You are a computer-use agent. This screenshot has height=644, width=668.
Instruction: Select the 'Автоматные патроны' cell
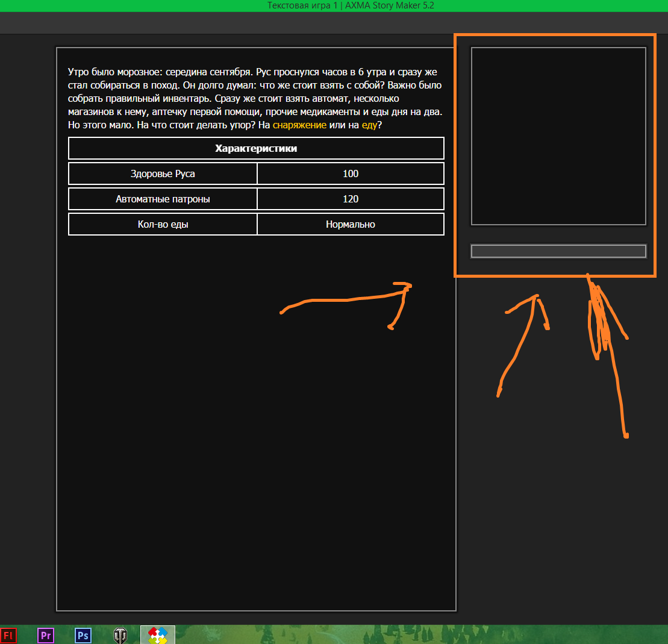[x=163, y=199]
